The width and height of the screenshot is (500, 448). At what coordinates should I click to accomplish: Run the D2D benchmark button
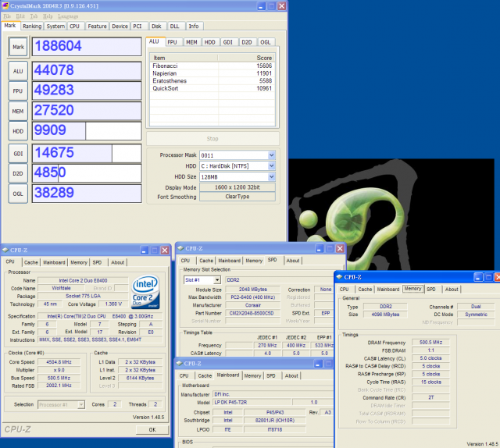click(x=18, y=173)
